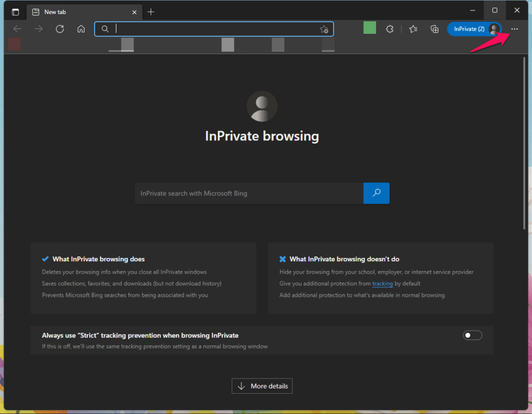This screenshot has height=414, width=532.
Task: Click the Bing InPrivate search field
Action: tap(248, 193)
